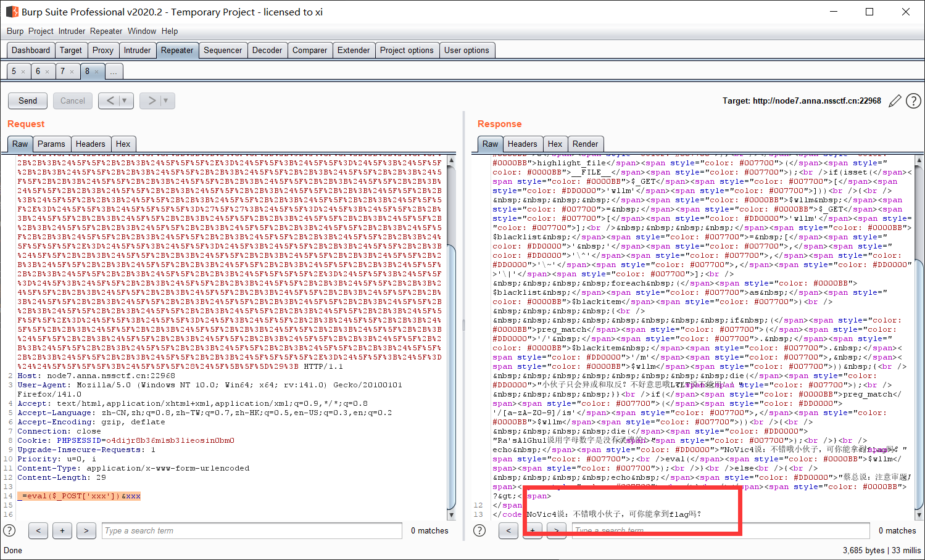The width and height of the screenshot is (925, 560).
Task: Switch to the Sequencer tab
Action: tap(223, 51)
